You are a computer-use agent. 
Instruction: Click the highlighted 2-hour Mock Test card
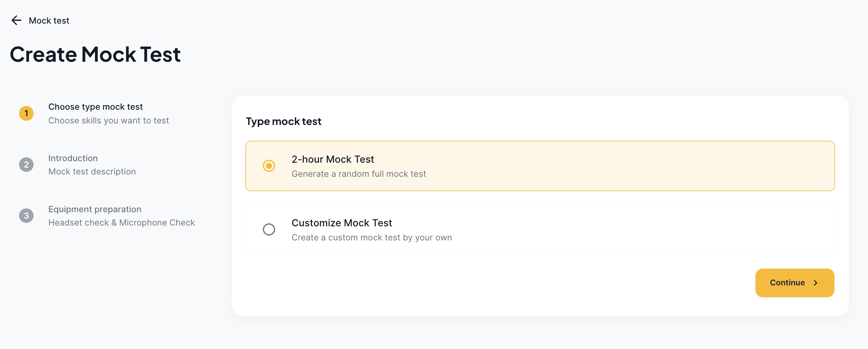coord(539,166)
